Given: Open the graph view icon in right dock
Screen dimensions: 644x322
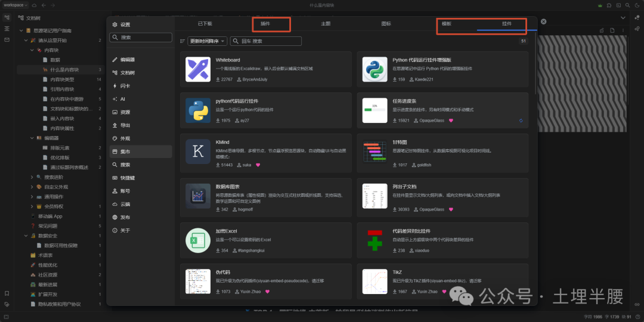Looking at the screenshot, I should click(637, 18).
